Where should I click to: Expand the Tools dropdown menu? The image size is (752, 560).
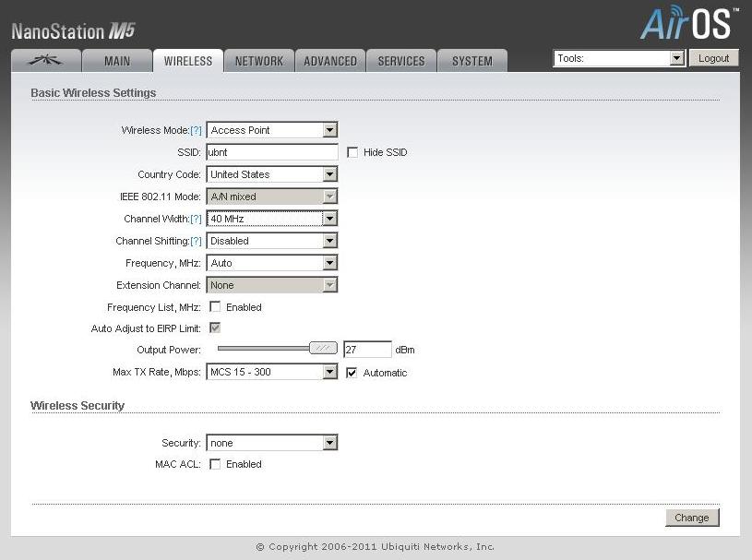tap(619, 58)
